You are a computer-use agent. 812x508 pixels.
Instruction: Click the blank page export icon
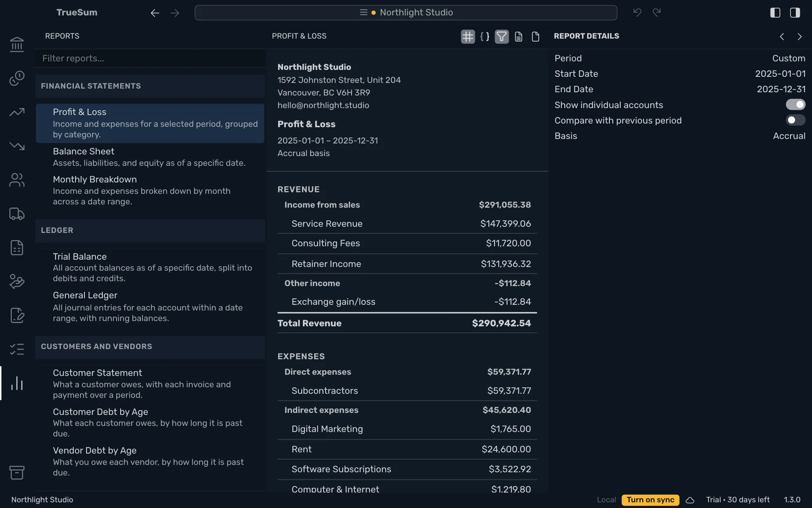[x=536, y=37]
